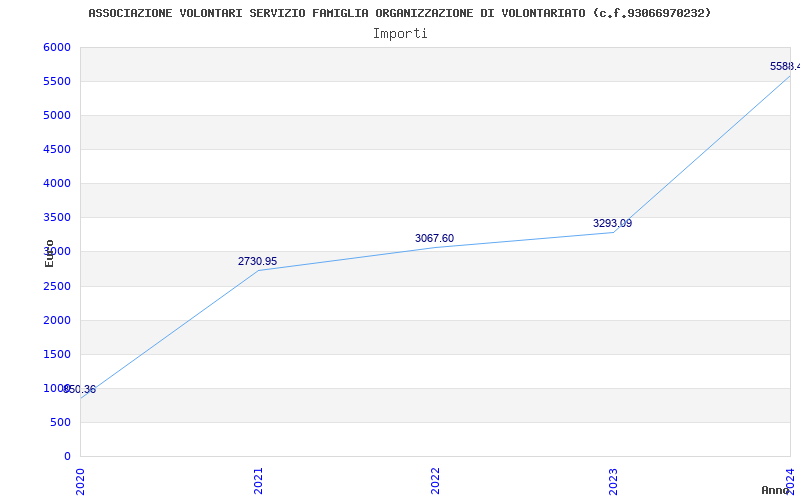This screenshot has width=800, height=500.
Task: Click the 5500 y-axis value
Action: (57, 82)
